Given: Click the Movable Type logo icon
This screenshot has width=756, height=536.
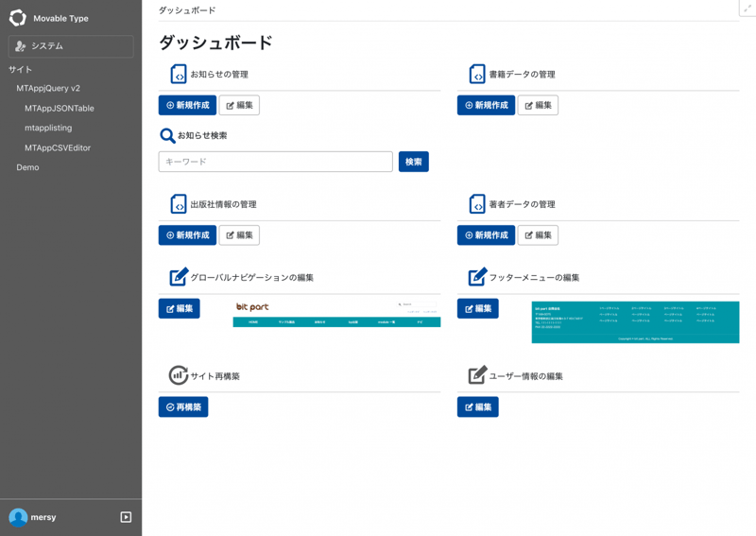Looking at the screenshot, I should tap(17, 18).
